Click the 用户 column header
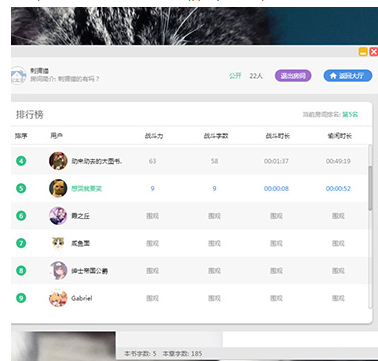Viewport: 378px width, 361px height. [x=56, y=136]
